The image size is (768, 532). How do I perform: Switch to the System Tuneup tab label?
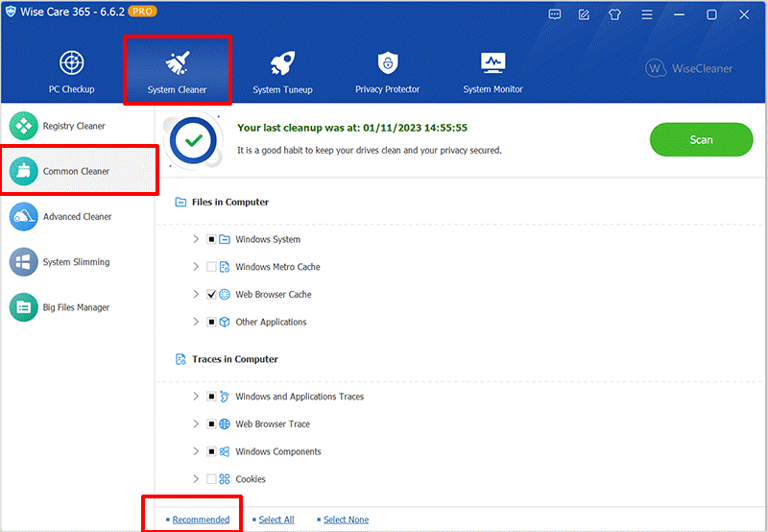(x=282, y=89)
